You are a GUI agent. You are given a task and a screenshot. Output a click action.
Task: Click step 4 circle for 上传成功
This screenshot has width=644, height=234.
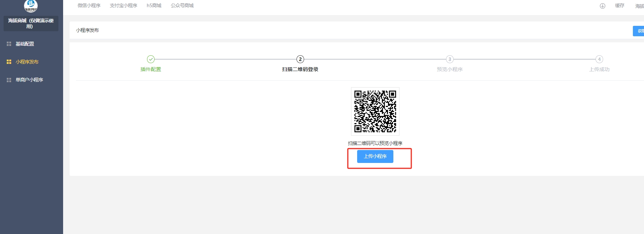tap(599, 59)
